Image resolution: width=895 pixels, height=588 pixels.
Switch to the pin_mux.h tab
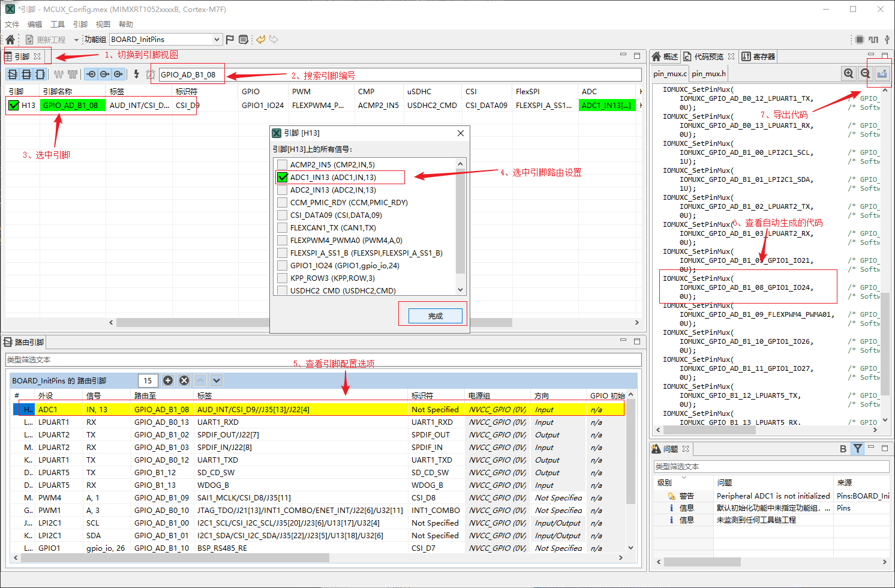click(x=708, y=74)
